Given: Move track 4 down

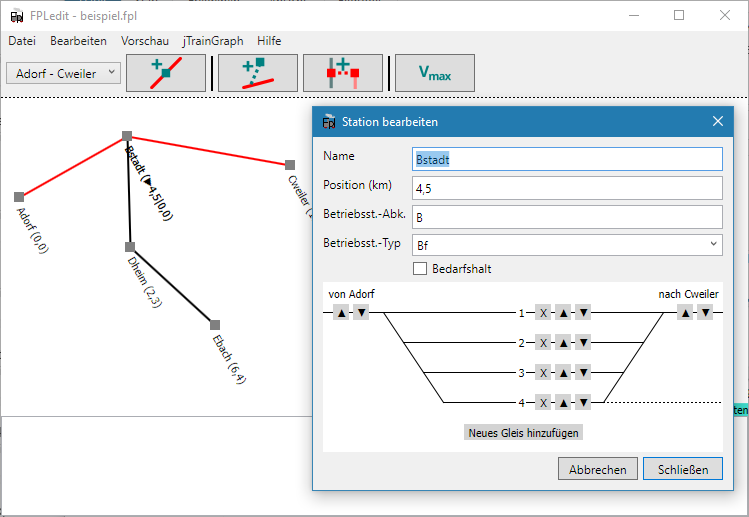Looking at the screenshot, I should (x=583, y=403).
